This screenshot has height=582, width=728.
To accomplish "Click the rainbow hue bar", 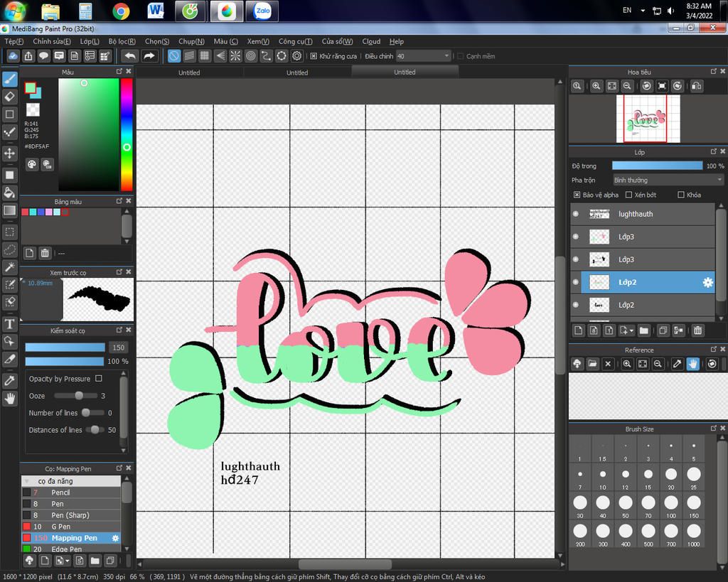I will point(127,134).
